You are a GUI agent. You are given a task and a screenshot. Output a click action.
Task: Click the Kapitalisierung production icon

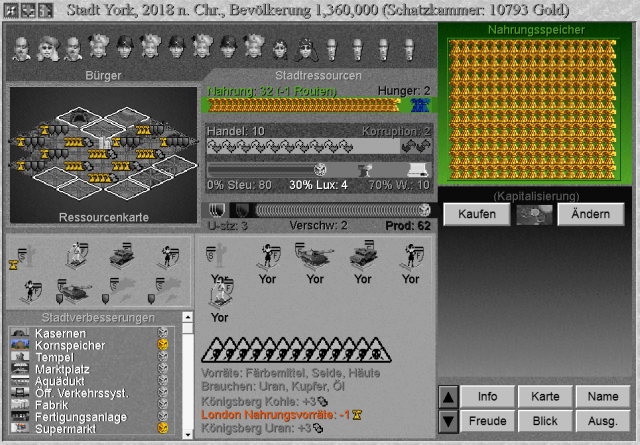pyautogui.click(x=533, y=214)
